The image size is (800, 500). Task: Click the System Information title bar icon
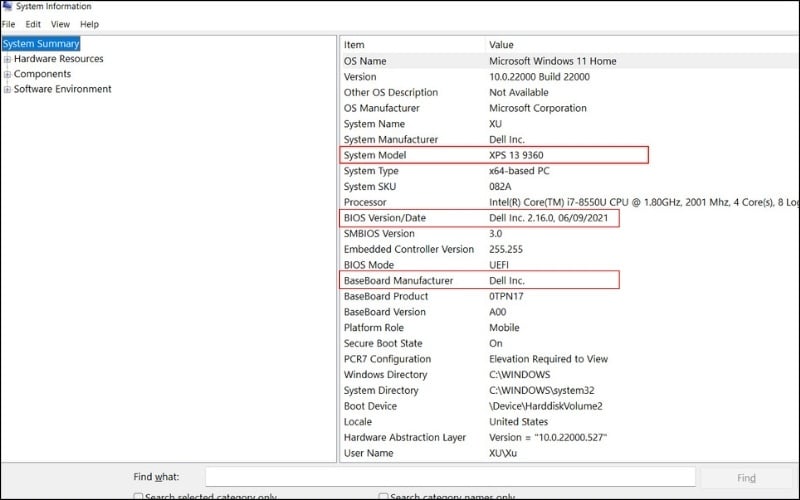pos(7,6)
